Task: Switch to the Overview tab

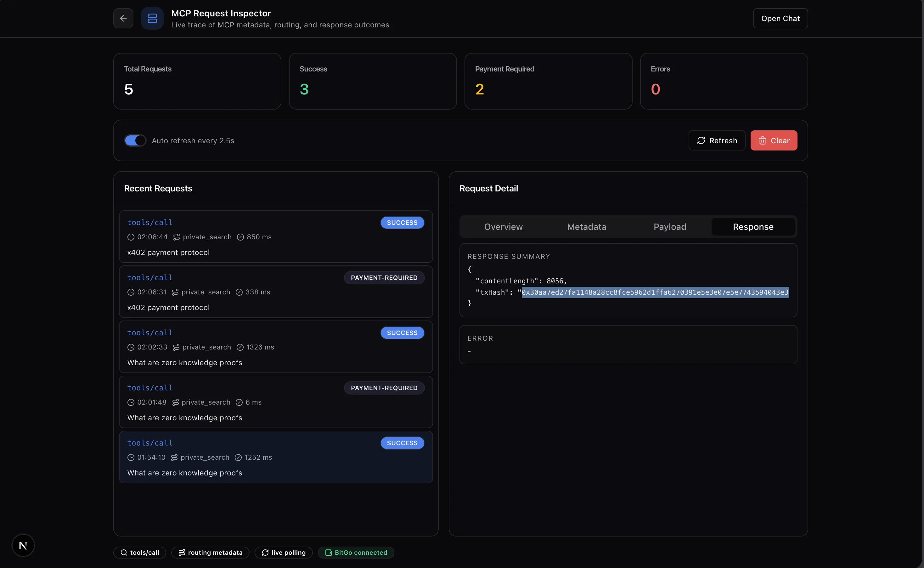Action: coord(503,226)
